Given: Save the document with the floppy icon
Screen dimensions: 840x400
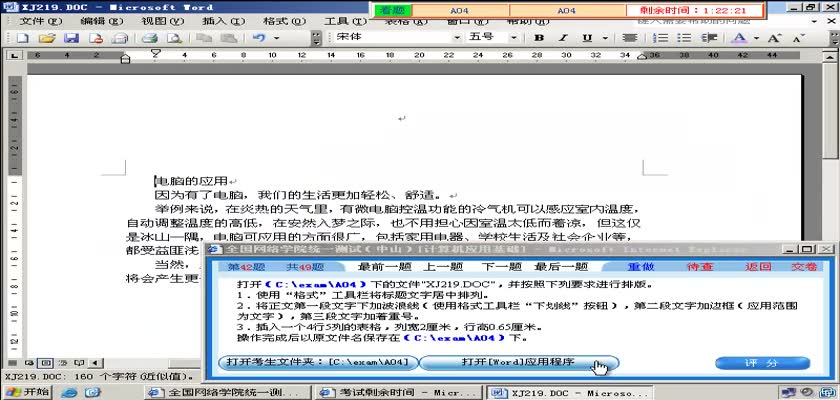Looking at the screenshot, I should click(71, 38).
